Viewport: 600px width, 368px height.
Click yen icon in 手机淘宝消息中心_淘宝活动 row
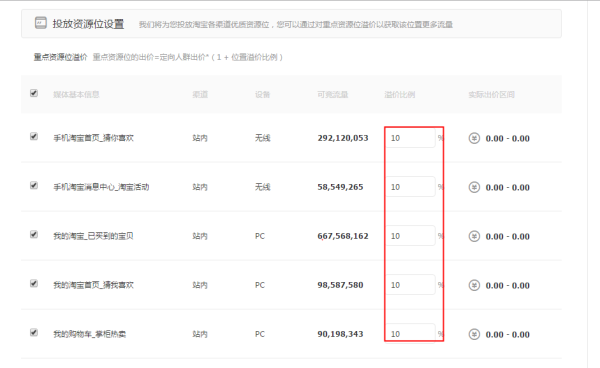pos(474,187)
